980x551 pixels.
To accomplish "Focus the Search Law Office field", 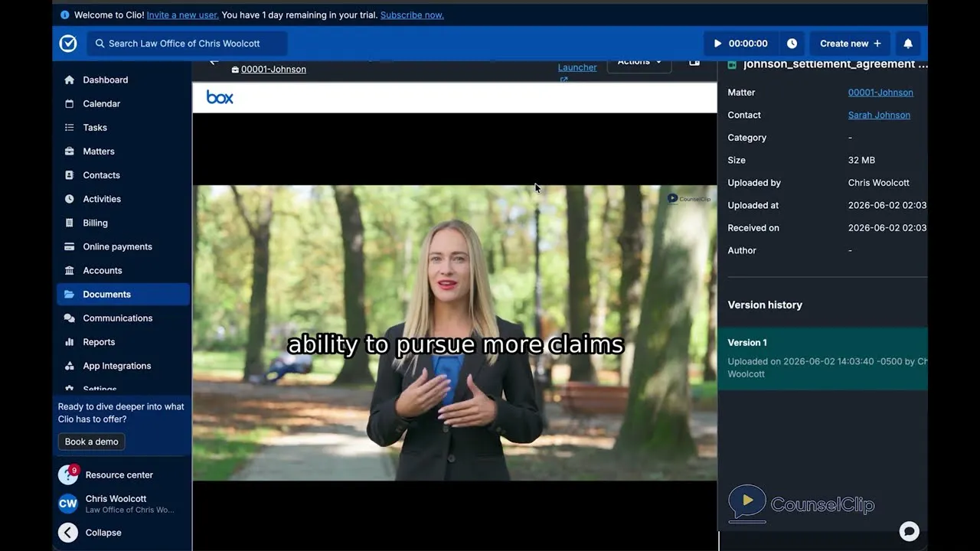I will click(188, 44).
